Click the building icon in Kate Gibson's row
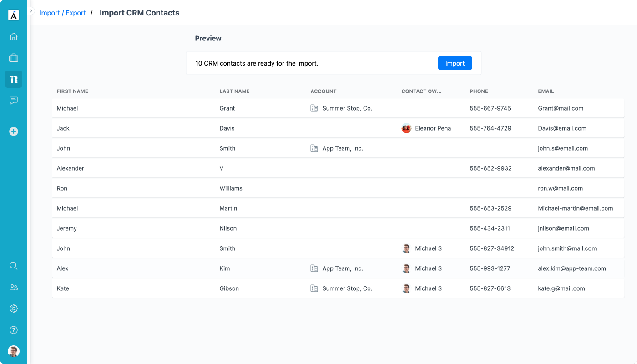Image resolution: width=637 pixels, height=364 pixels. point(314,288)
